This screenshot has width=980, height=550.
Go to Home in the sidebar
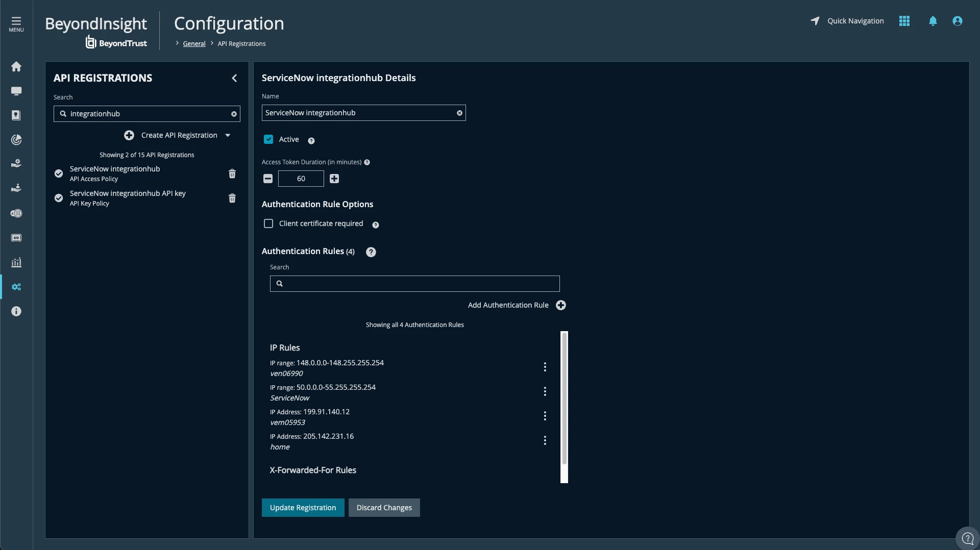16,66
